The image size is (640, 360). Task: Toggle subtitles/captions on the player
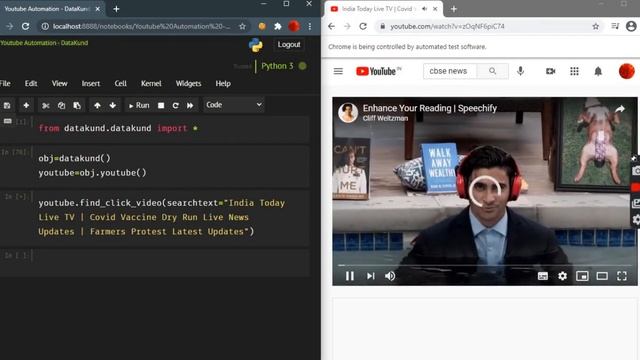coord(542,276)
